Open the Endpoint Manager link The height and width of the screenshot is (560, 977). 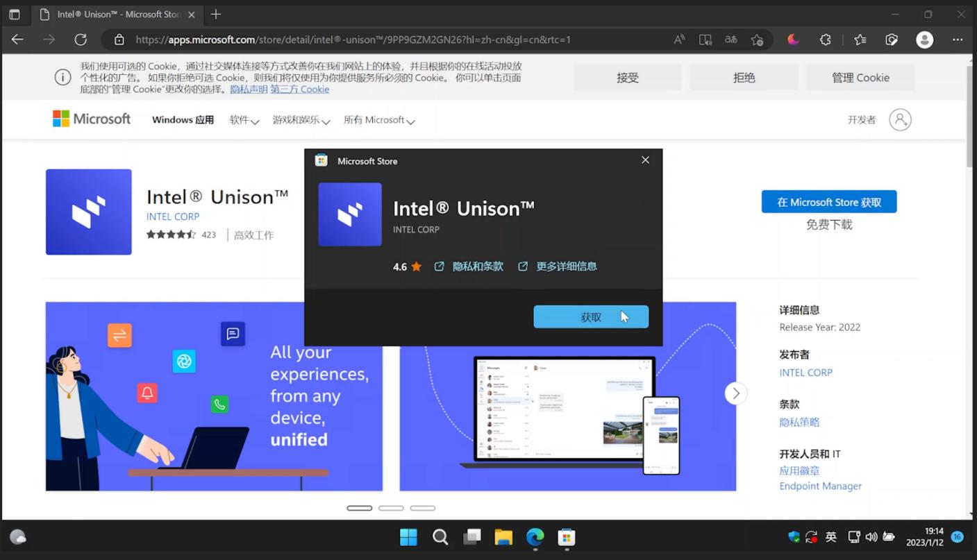pos(820,486)
